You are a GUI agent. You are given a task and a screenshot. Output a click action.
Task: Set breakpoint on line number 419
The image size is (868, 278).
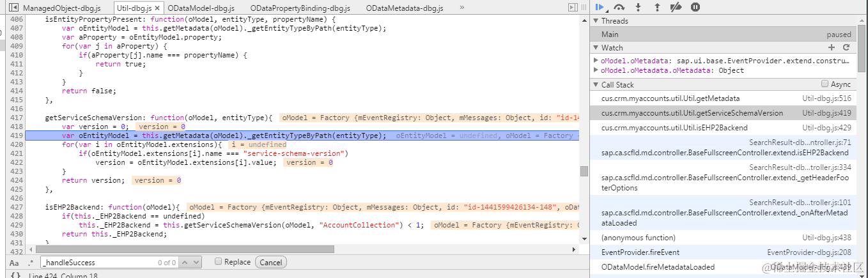(17, 135)
